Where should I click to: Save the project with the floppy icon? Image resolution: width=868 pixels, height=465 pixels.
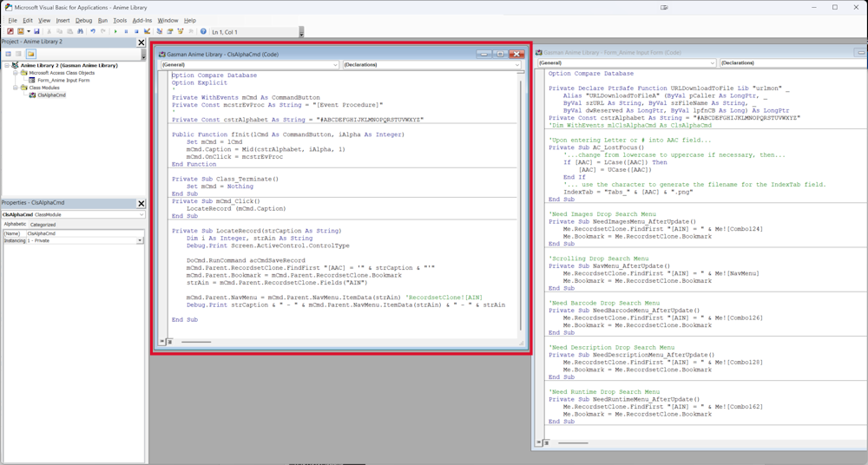pyautogui.click(x=36, y=31)
